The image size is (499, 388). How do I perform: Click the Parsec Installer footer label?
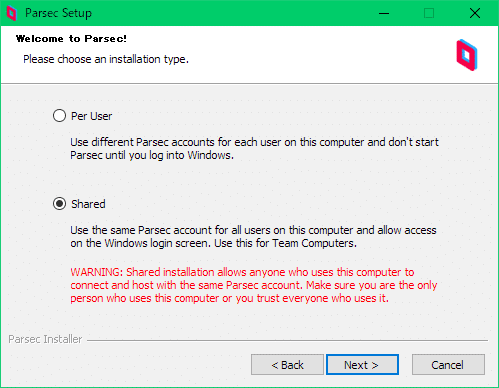45,339
